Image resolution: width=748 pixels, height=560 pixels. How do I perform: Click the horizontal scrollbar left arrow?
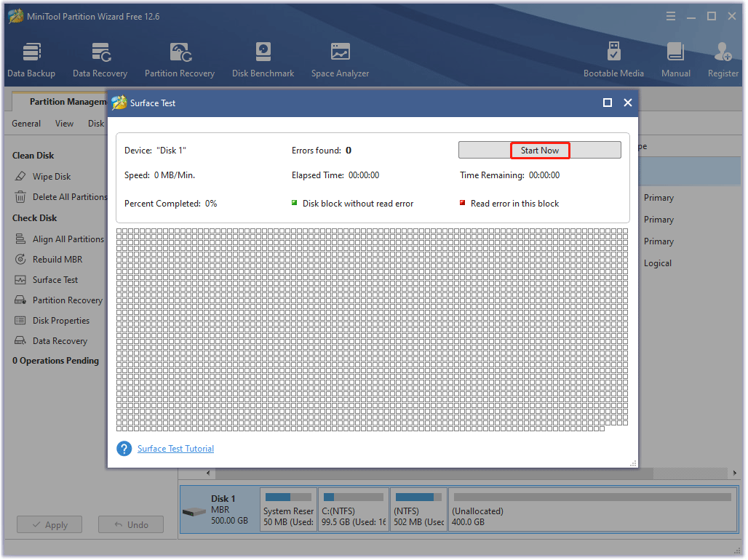pyautogui.click(x=208, y=473)
